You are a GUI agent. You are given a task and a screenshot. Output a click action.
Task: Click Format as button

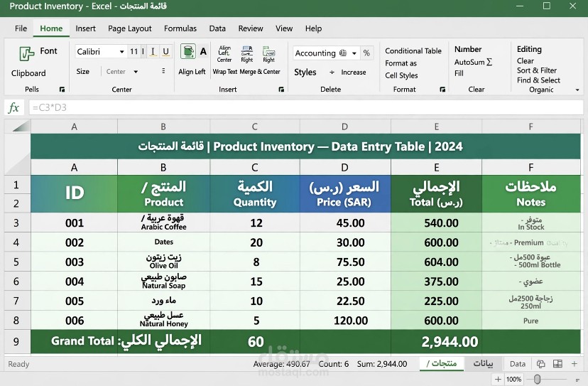click(401, 63)
